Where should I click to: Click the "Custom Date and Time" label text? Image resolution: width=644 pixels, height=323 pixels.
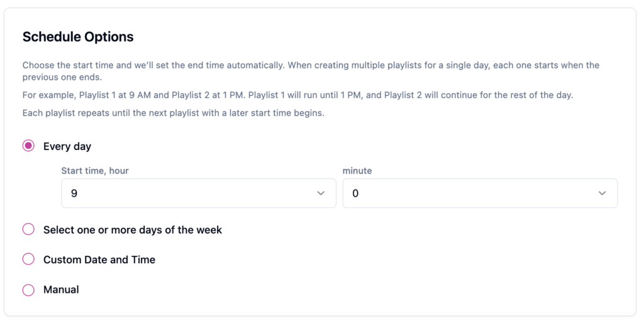coord(99,260)
